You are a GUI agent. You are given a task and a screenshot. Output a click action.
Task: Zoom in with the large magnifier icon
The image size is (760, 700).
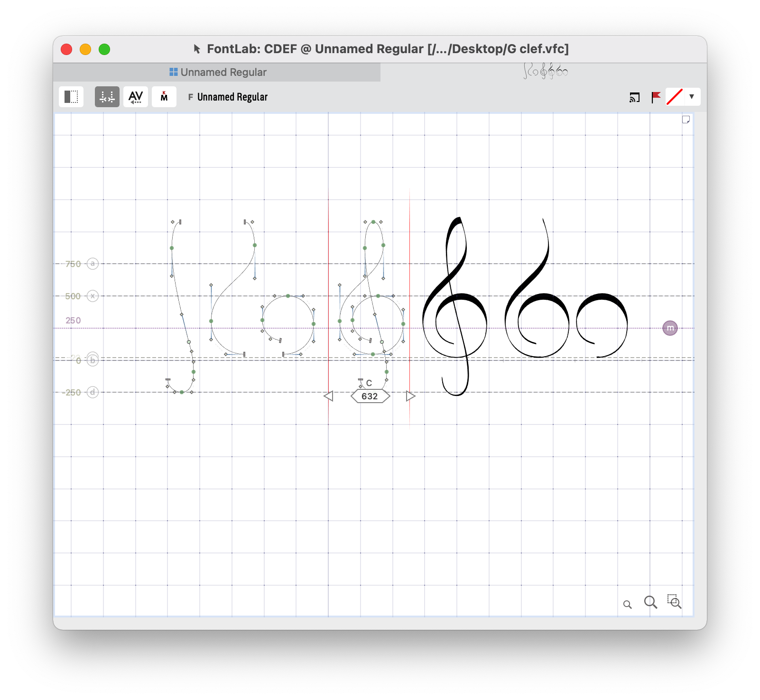pos(651,602)
